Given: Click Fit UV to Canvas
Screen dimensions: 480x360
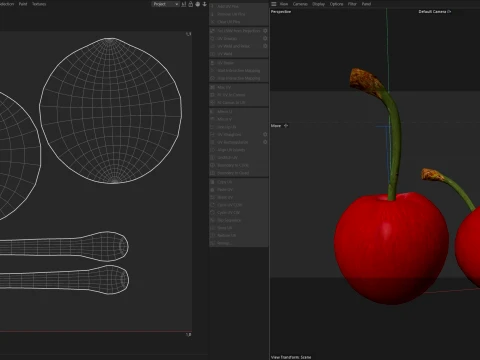Looking at the screenshot, I should 239,95.
